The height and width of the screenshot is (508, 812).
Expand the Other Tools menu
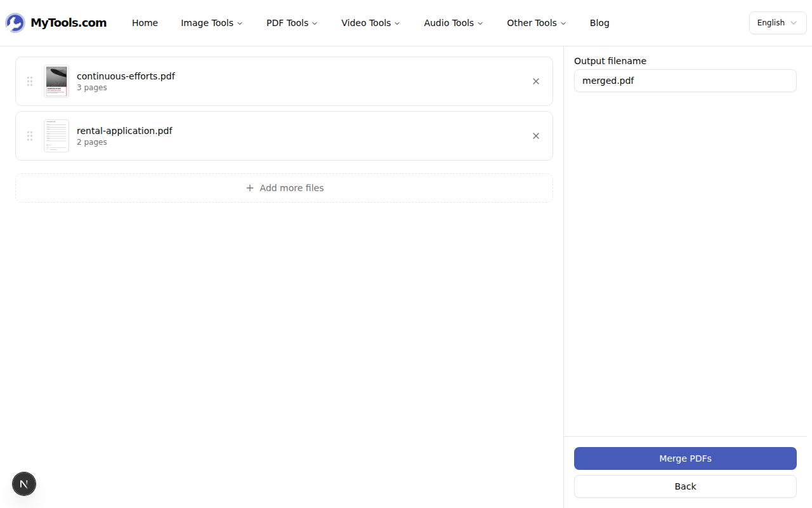pos(536,23)
